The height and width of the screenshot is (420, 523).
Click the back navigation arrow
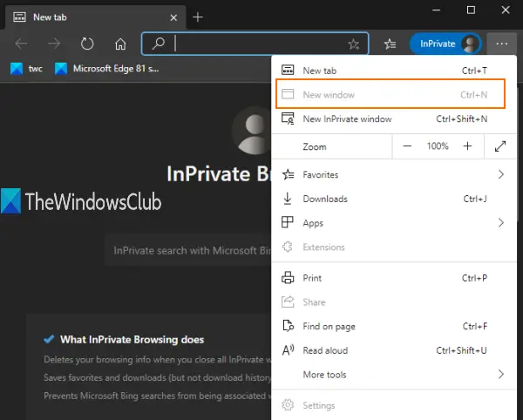(21, 44)
